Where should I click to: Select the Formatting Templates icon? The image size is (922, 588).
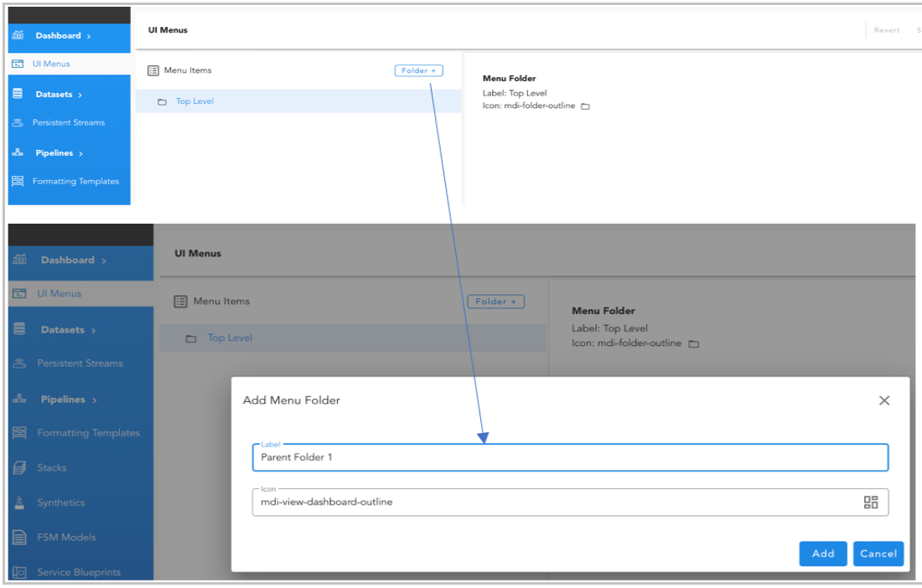pos(18,433)
